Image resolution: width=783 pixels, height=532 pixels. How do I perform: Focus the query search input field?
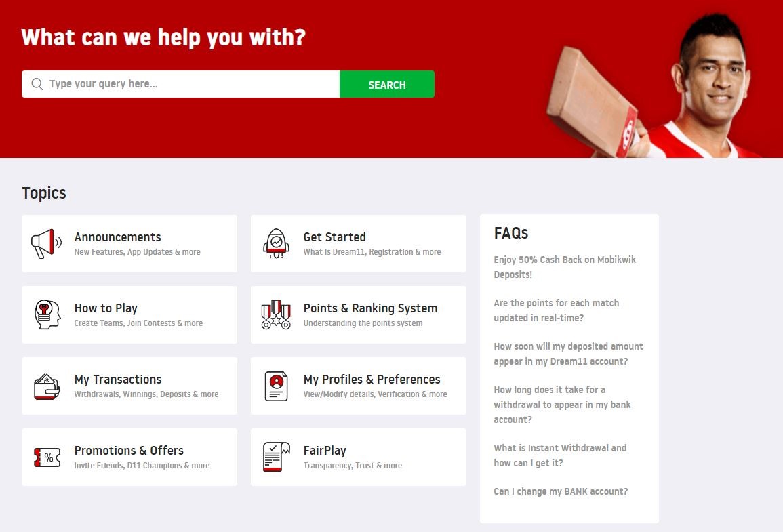tap(181, 84)
